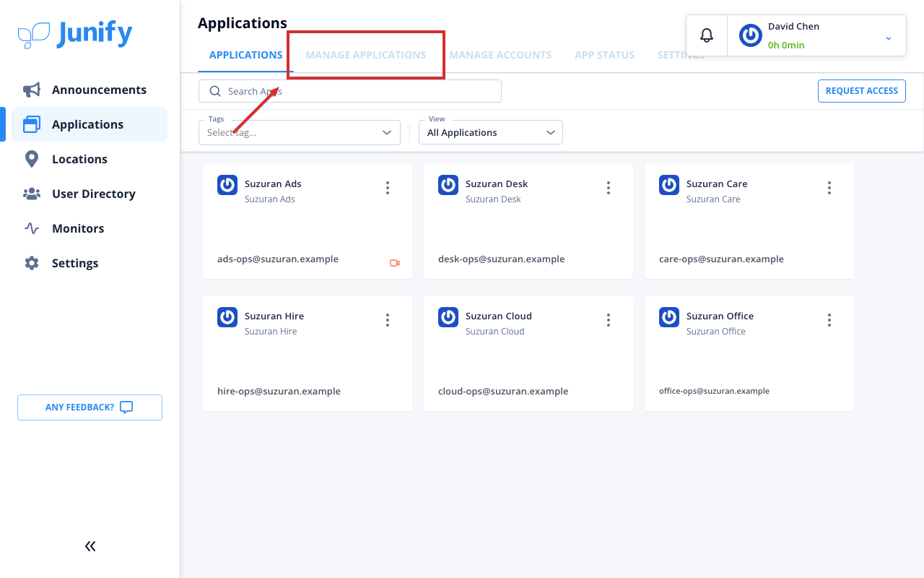Click the Suzuran Care app icon
924x578 pixels.
coord(669,185)
